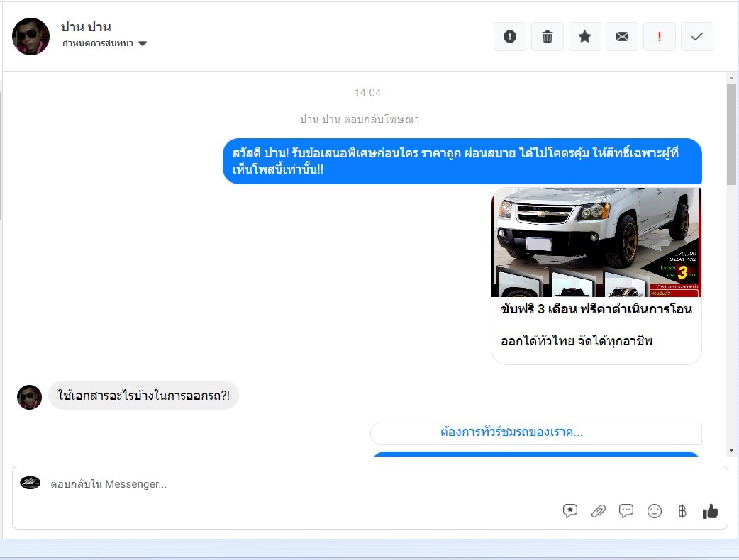Image resolution: width=739 pixels, height=560 pixels.
Task: Attach a file with the paperclip icon
Action: pos(599,511)
